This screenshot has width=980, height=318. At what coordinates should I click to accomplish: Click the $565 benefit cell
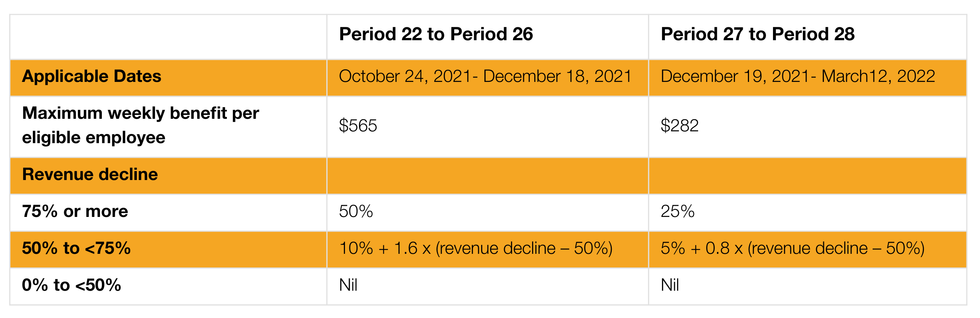358,126
